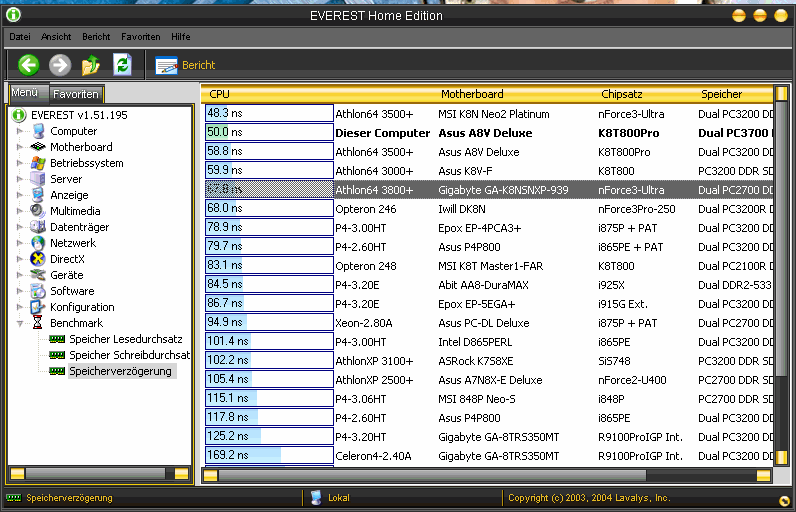796x512 pixels.
Task: Click the tree panel scroll-right button
Action: [x=181, y=473]
